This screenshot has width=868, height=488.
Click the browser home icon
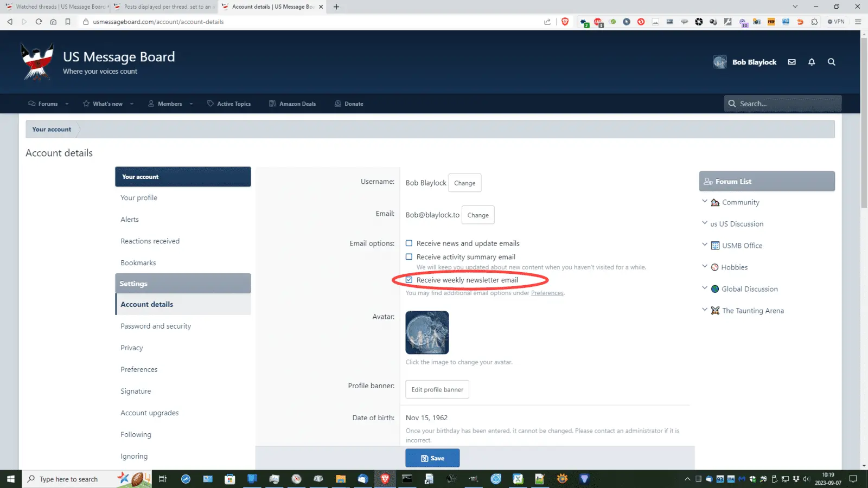click(53, 22)
